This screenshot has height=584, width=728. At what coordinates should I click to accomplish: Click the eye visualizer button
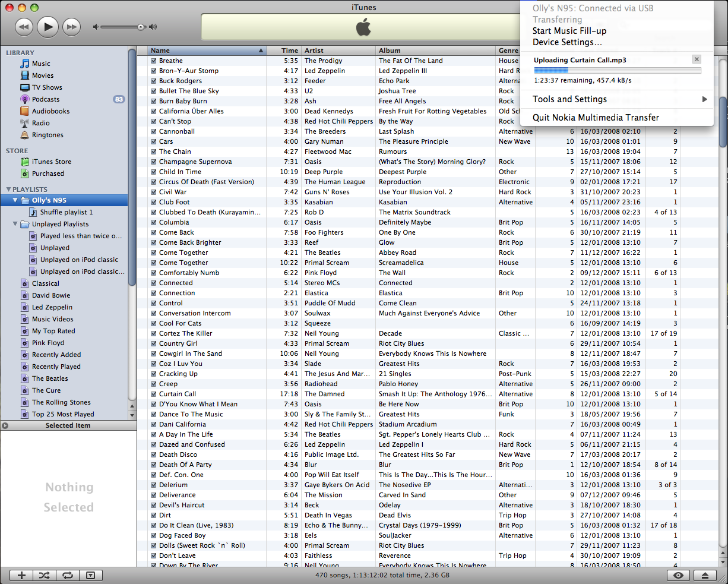[679, 575]
